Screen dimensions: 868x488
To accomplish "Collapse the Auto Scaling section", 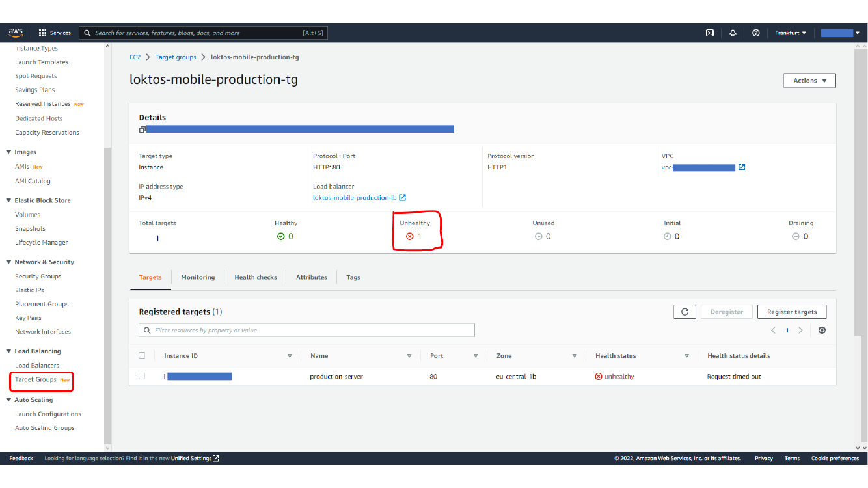I will 8,400.
